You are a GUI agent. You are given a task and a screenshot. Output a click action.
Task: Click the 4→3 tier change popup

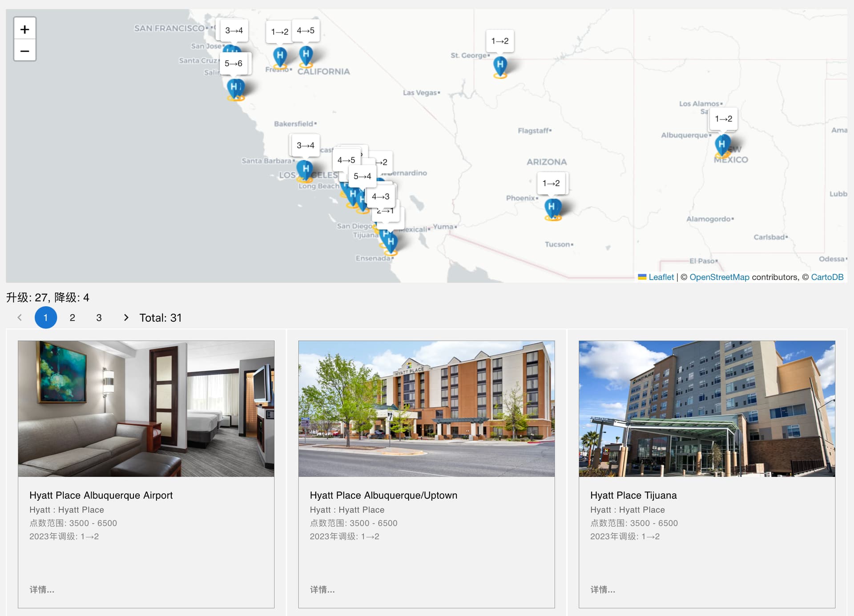[380, 196]
